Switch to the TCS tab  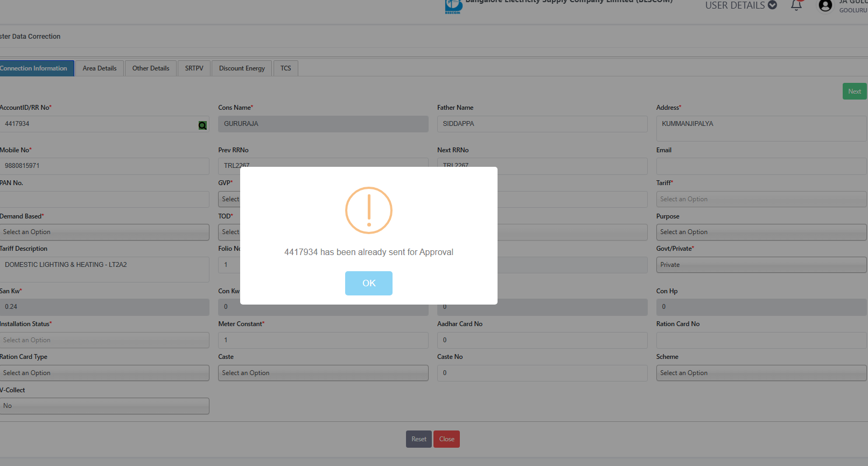pyautogui.click(x=285, y=68)
